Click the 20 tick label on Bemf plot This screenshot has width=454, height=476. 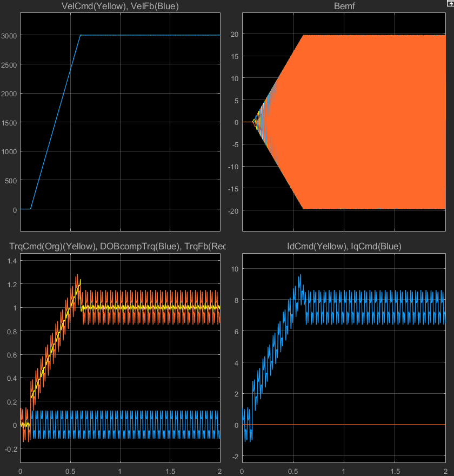[x=235, y=34]
